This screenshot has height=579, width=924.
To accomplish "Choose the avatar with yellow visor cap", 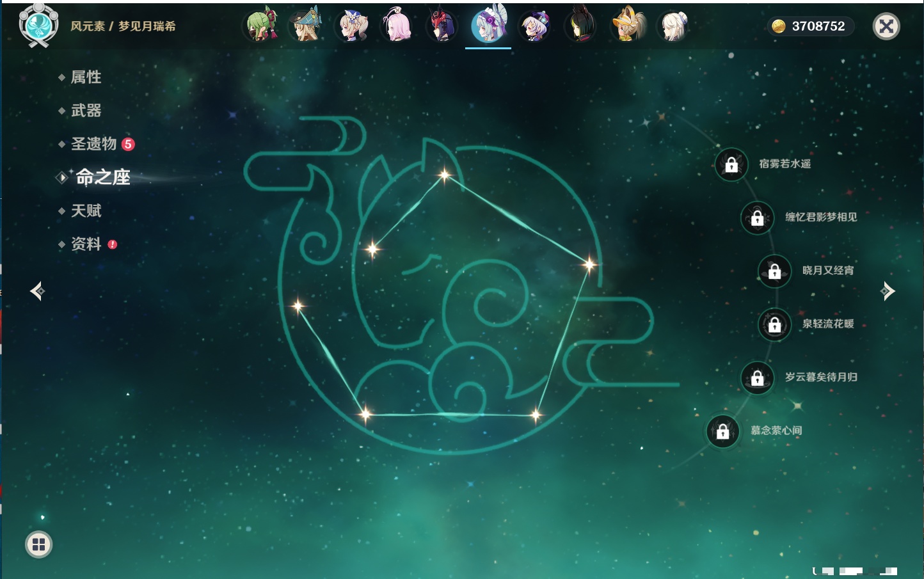I will point(627,26).
